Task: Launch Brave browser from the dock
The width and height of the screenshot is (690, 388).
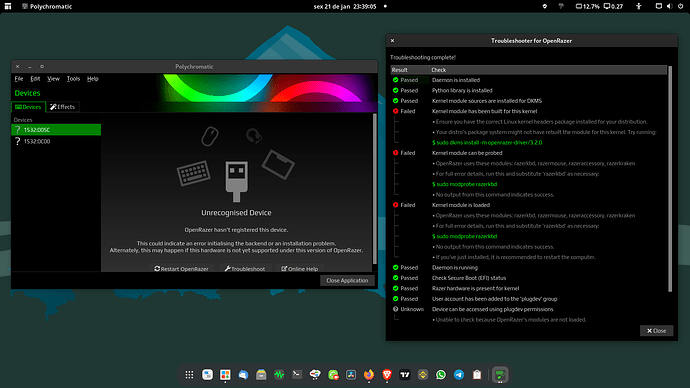Action: click(x=387, y=375)
